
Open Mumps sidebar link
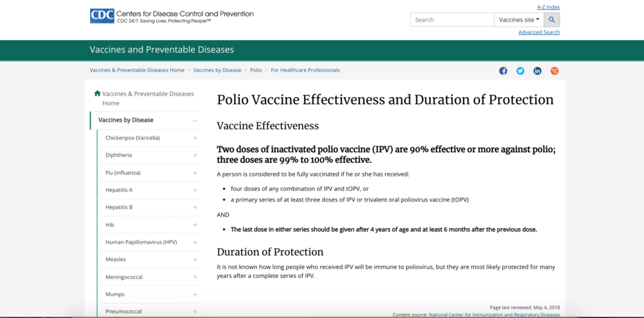tap(114, 294)
